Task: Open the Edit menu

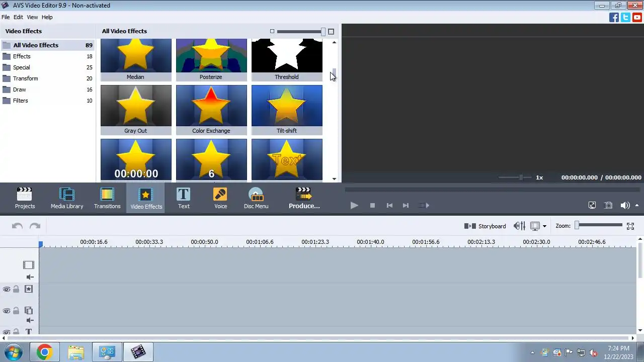Action: click(18, 17)
